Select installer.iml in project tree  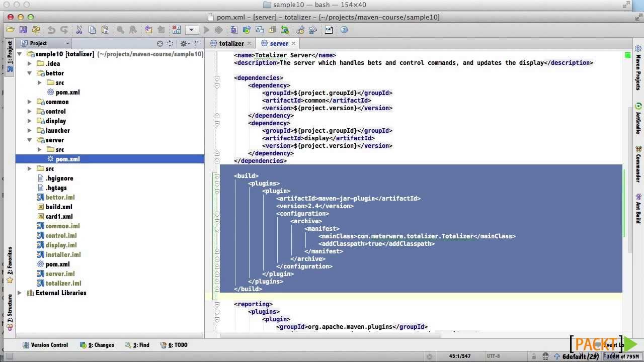pyautogui.click(x=63, y=255)
